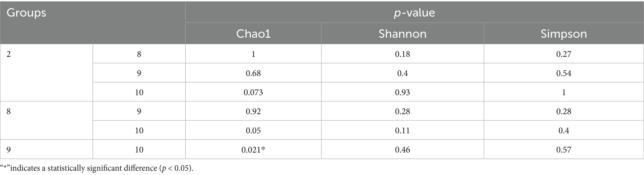
Task: Click the statistical significance footnote text
Action: (x=97, y=168)
